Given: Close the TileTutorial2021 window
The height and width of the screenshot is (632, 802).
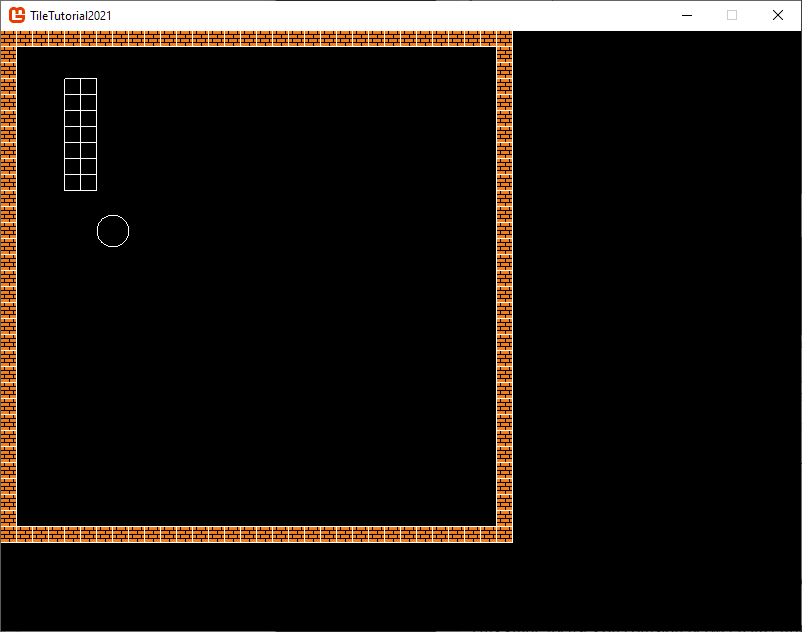Looking at the screenshot, I should 778,15.
